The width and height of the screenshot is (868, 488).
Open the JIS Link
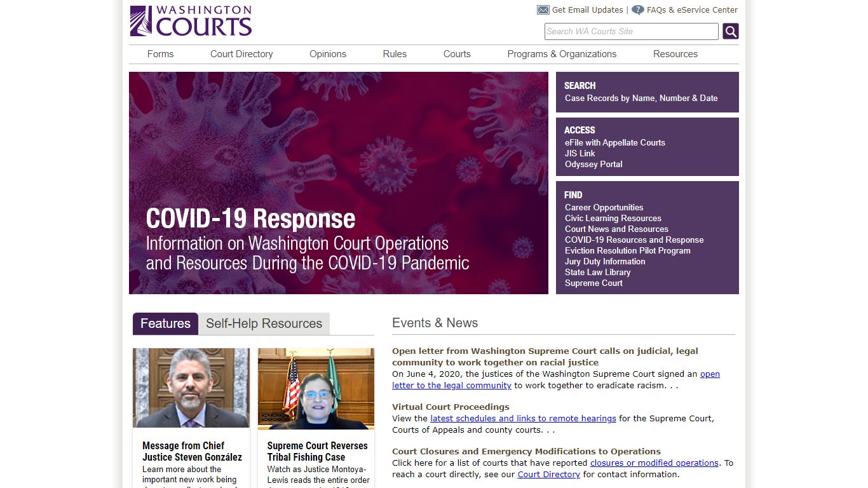[580, 154]
